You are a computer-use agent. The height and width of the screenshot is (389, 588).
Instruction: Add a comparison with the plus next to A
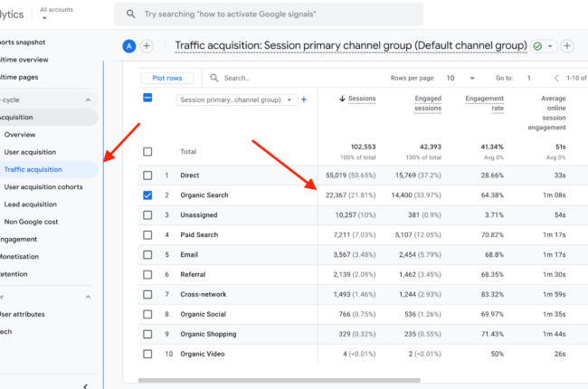pyautogui.click(x=147, y=46)
